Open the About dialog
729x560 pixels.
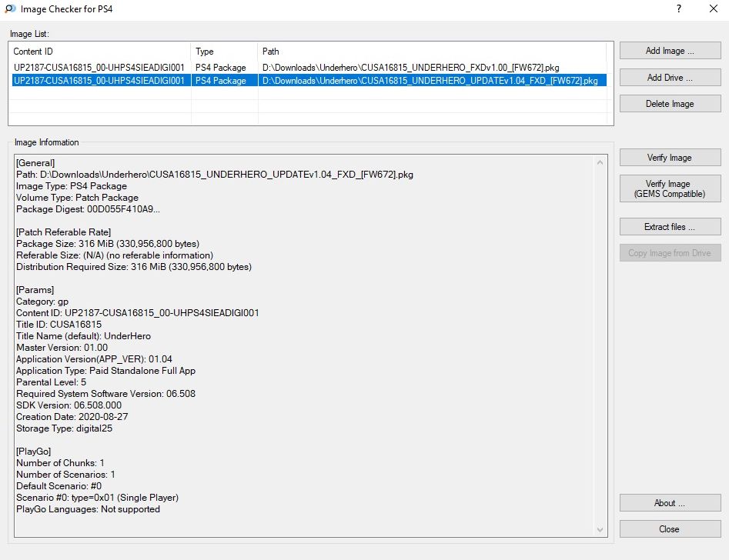(670, 503)
